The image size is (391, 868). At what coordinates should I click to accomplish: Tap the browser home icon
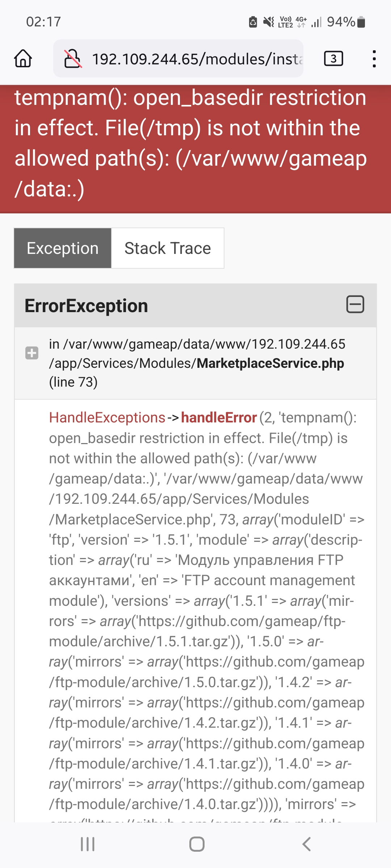23,59
